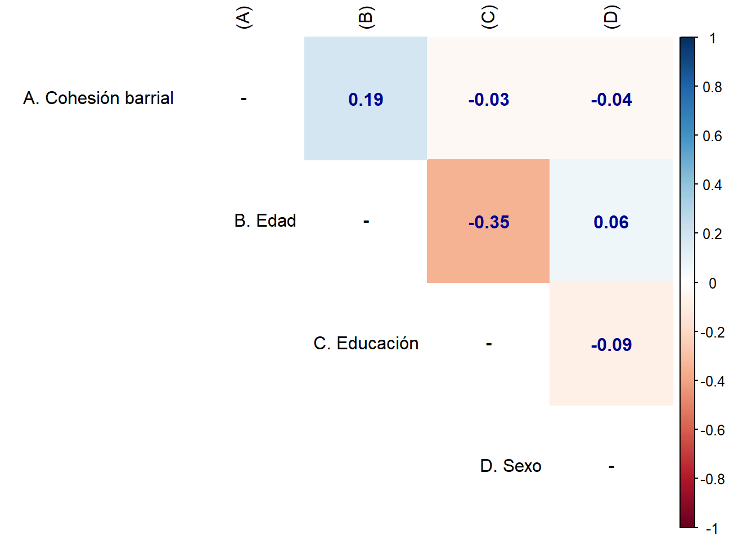Click the (B) column header
Screen dimensions: 756x540
[x=366, y=17]
